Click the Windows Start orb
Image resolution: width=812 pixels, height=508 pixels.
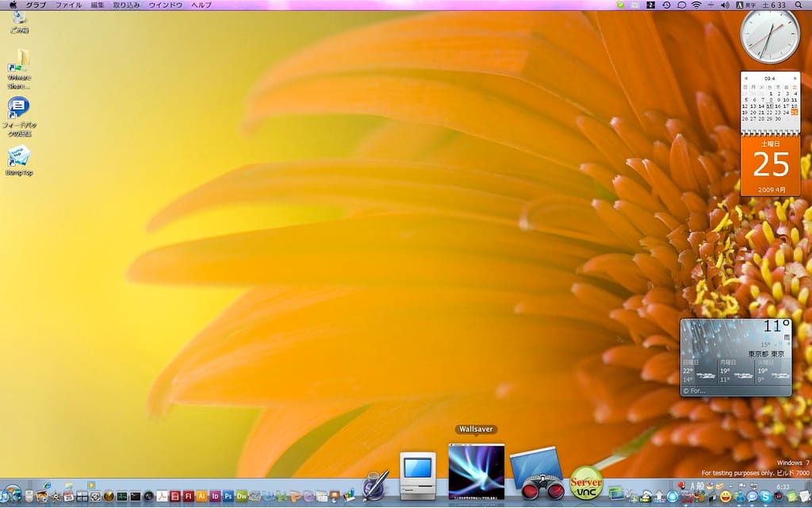(13, 494)
